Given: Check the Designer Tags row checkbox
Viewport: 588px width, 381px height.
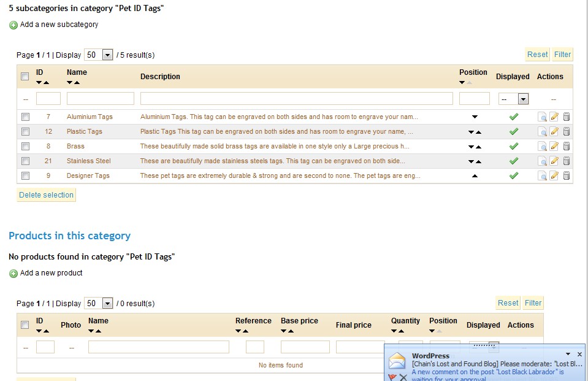Looking at the screenshot, I should (25, 175).
